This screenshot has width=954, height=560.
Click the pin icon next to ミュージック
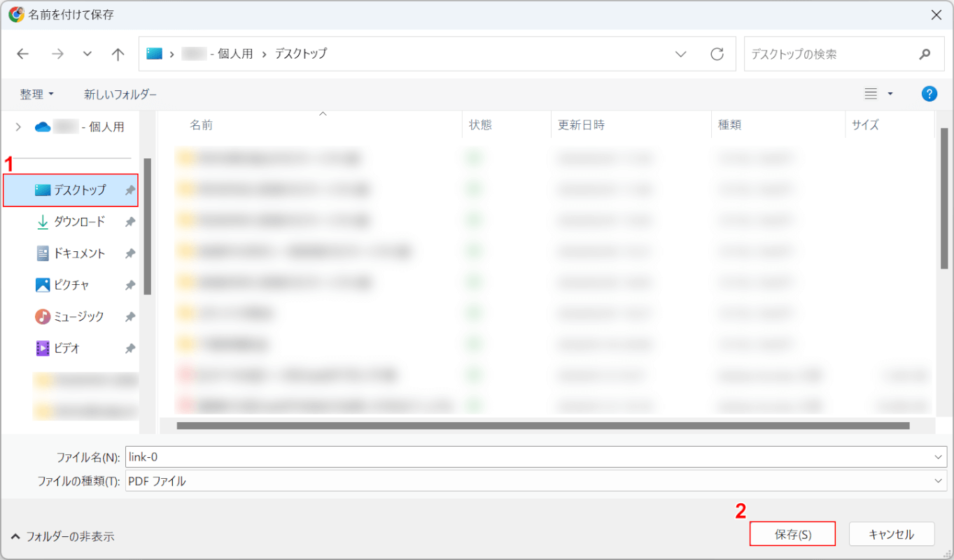coord(129,316)
